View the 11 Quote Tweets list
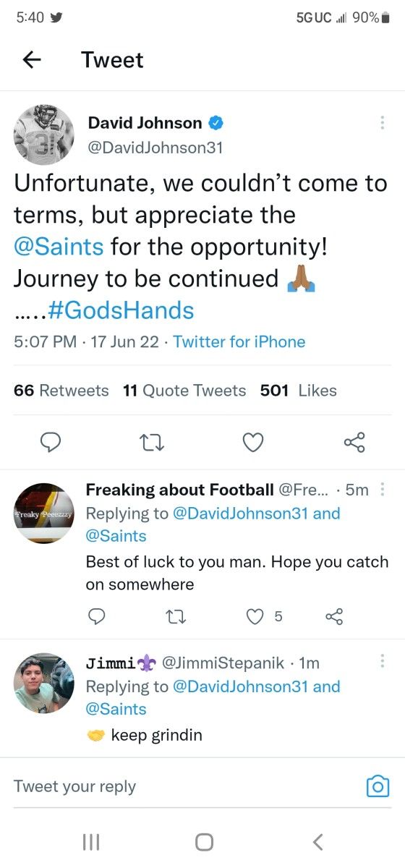The height and width of the screenshot is (868, 405). [184, 391]
